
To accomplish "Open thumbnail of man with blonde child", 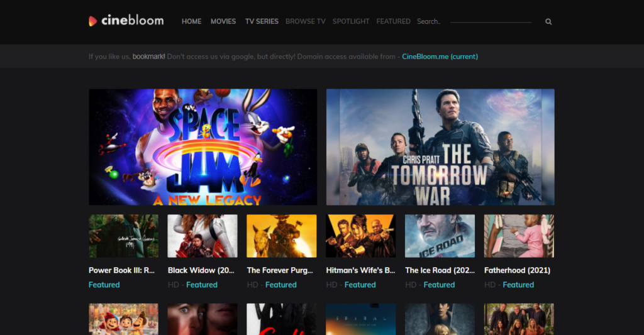I will coord(440,319).
